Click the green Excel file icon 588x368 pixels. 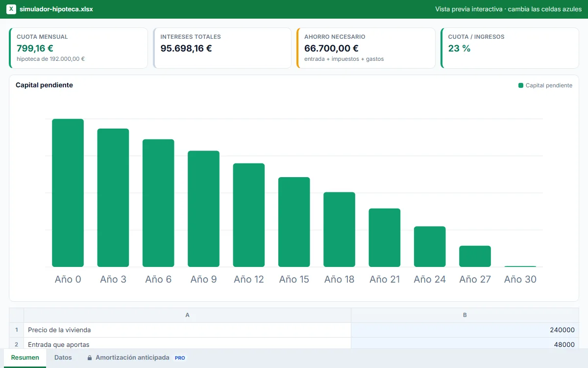[11, 9]
